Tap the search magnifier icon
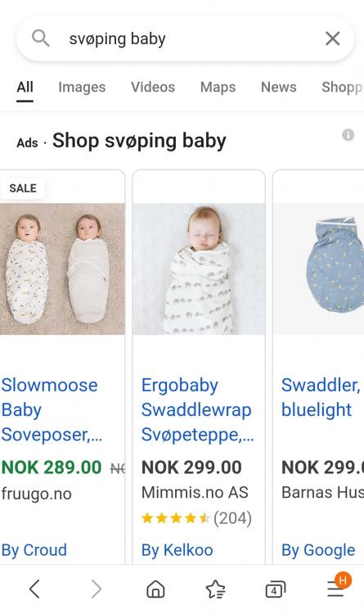Viewport: 364px width, 614px height. click(x=41, y=38)
